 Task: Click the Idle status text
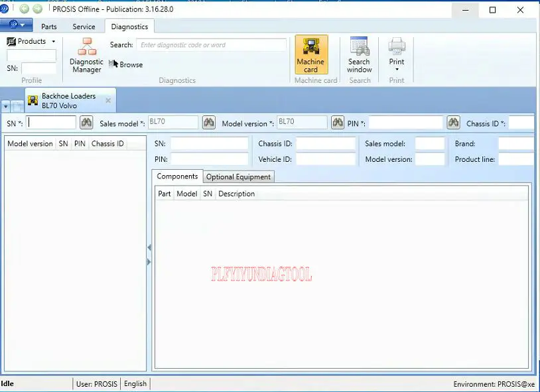pyautogui.click(x=7, y=383)
